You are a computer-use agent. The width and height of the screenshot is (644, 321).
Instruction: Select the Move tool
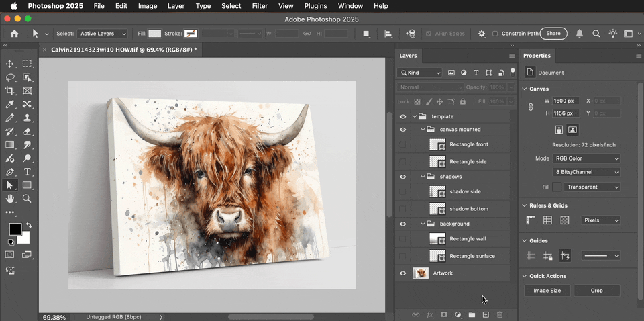(10, 64)
